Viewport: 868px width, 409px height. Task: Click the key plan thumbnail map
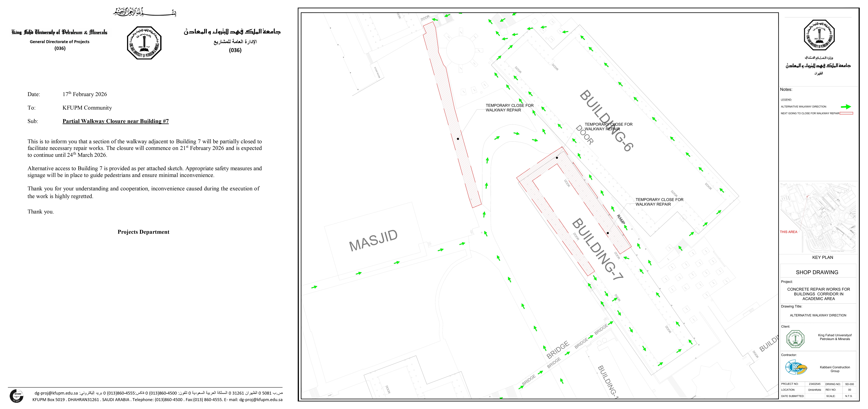point(818,218)
